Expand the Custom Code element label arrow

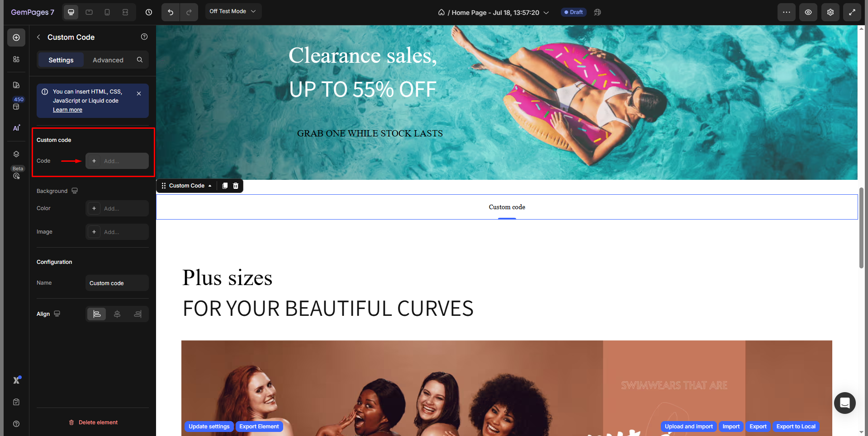pos(210,186)
